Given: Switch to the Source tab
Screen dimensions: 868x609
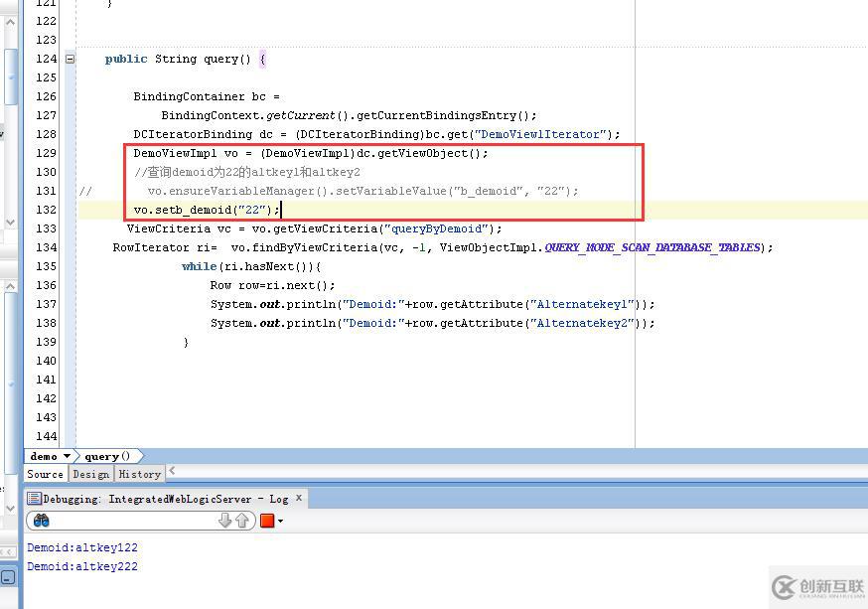Looking at the screenshot, I should click(46, 474).
